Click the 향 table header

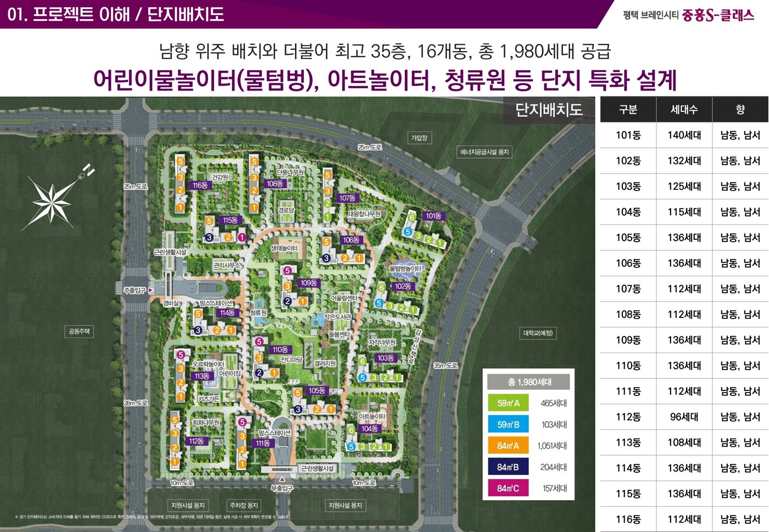pos(740,109)
